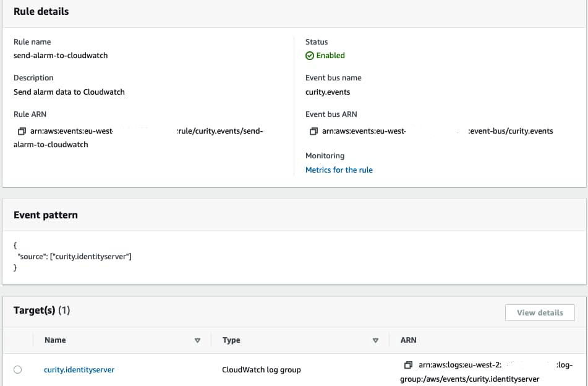Viewport: 588px width, 386px height.
Task: Sort targets using the Name column arrow
Action: click(198, 340)
